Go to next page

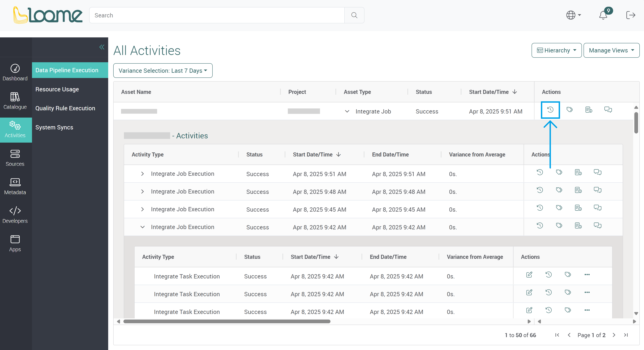point(614,335)
